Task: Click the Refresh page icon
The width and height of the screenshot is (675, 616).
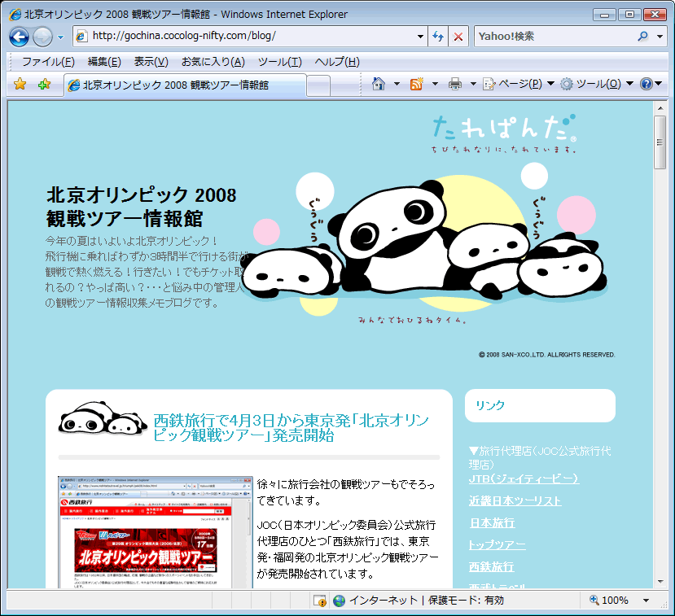Action: coord(438,37)
